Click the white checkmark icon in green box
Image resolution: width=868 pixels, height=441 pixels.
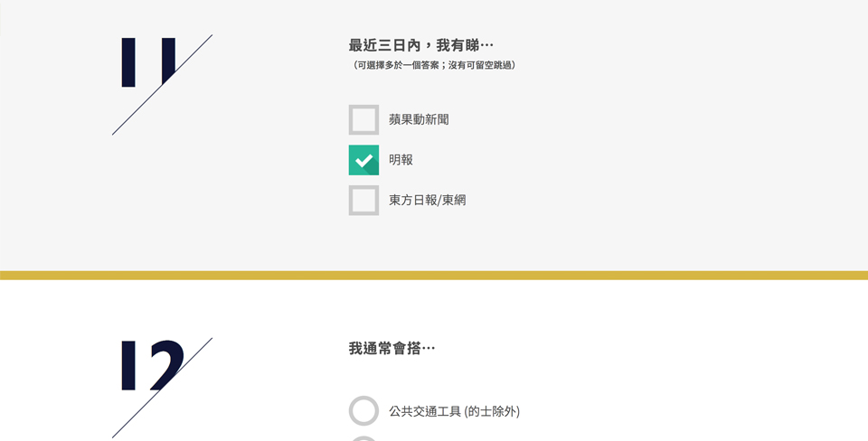click(x=364, y=161)
